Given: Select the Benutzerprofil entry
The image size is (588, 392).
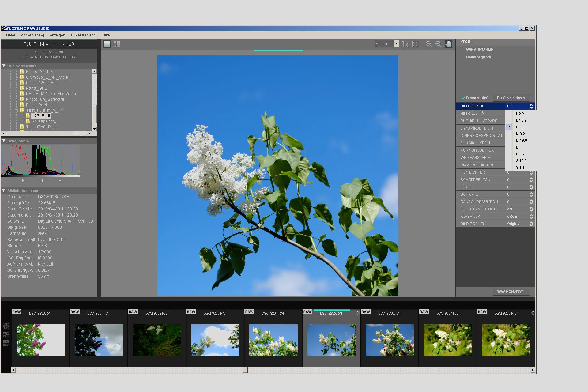Looking at the screenshot, I should 478,57.
